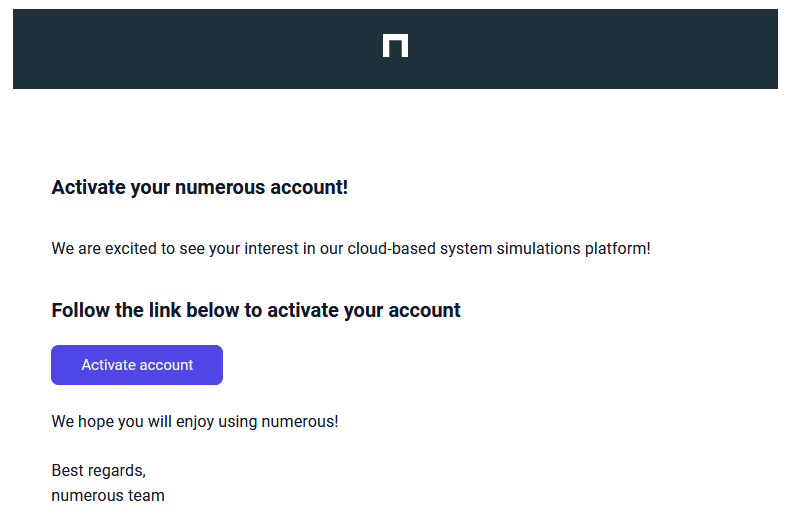Click "platform!" ending the intro sentence
The image size is (790, 516).
617,248
